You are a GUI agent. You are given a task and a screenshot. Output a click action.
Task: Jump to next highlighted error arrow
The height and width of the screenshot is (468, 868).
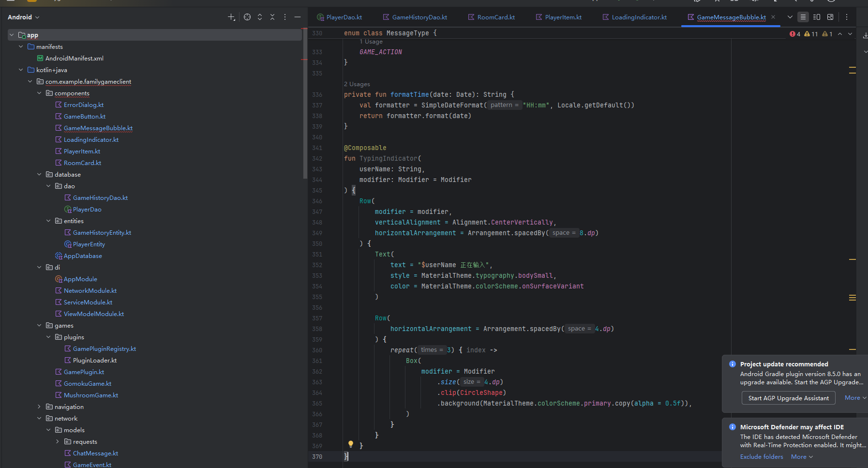point(850,34)
